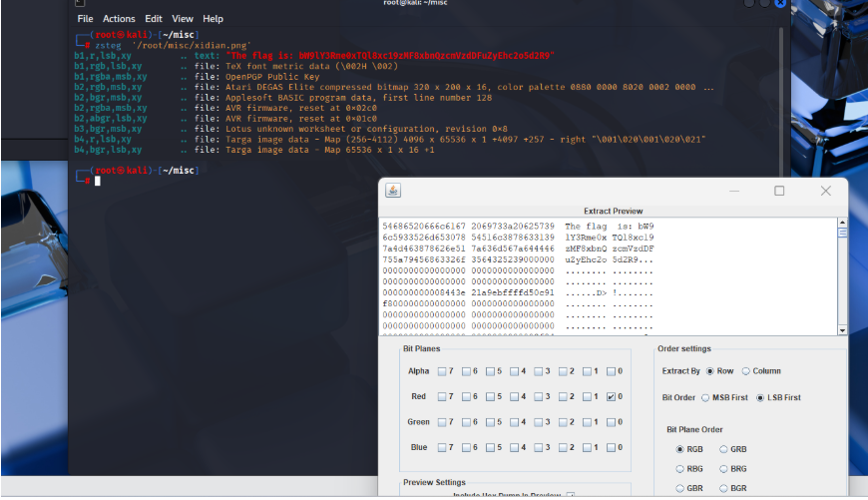Select Extract By Column option
868x500 pixels.
745,371
